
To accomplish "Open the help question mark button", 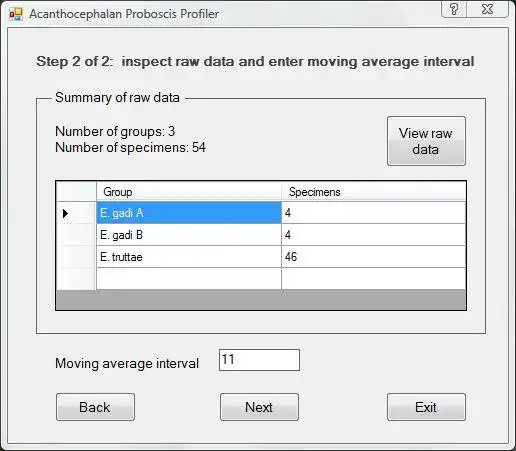I will 454,9.
